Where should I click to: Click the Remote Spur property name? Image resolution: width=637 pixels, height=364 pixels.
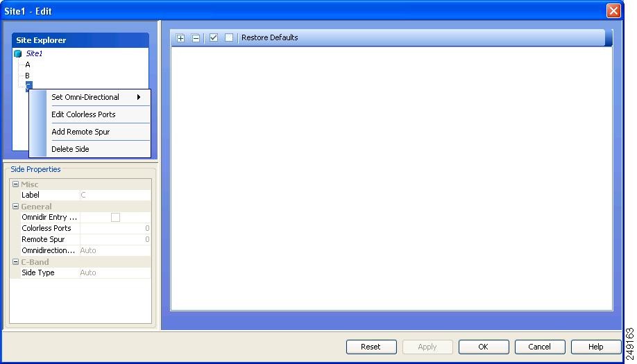point(43,239)
